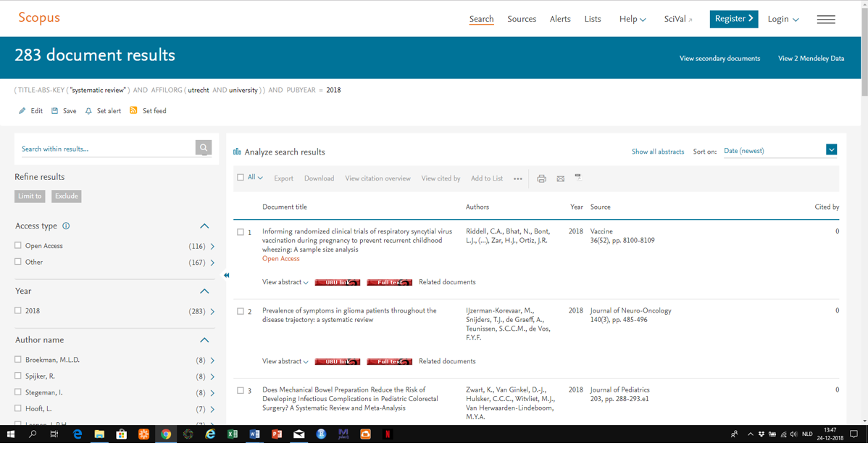868x470 pixels.
Task: Click the search magnifier icon in Refine panel
Action: [x=204, y=148]
